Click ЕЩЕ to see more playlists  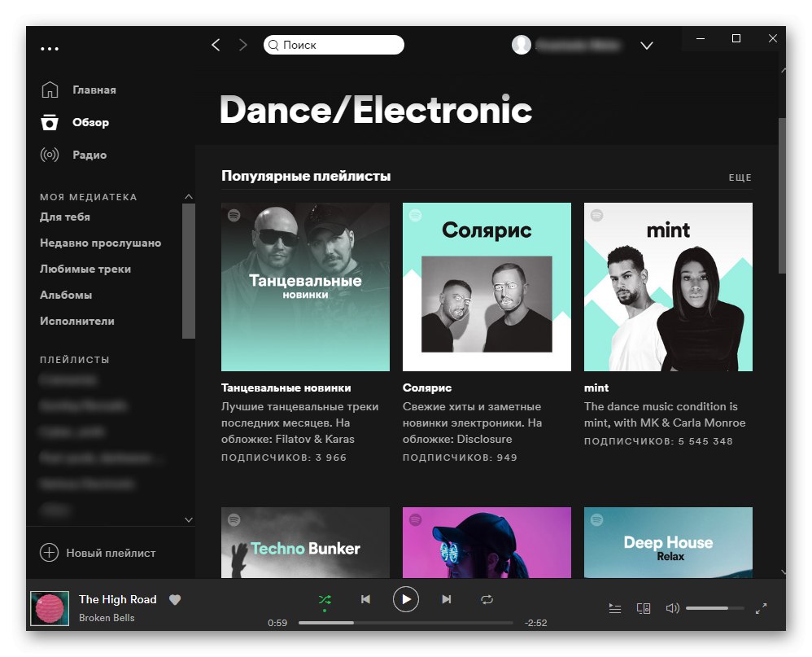click(x=740, y=177)
